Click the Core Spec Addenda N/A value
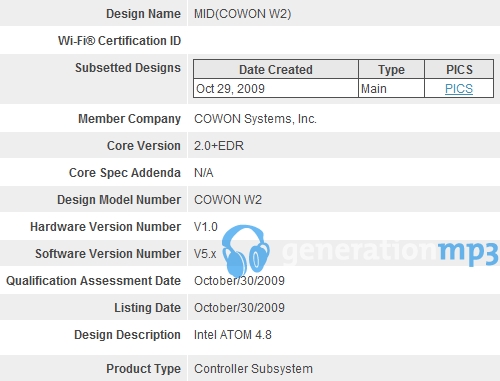500x381 pixels. [x=204, y=173]
